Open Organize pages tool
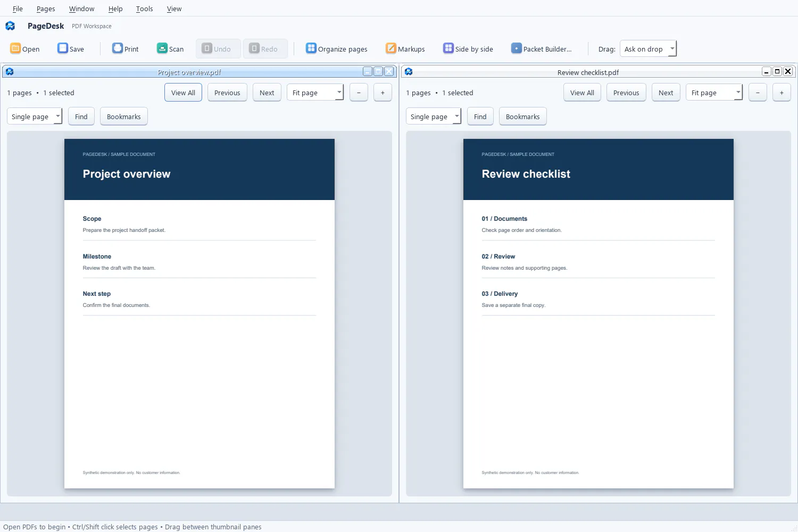 click(x=336, y=48)
